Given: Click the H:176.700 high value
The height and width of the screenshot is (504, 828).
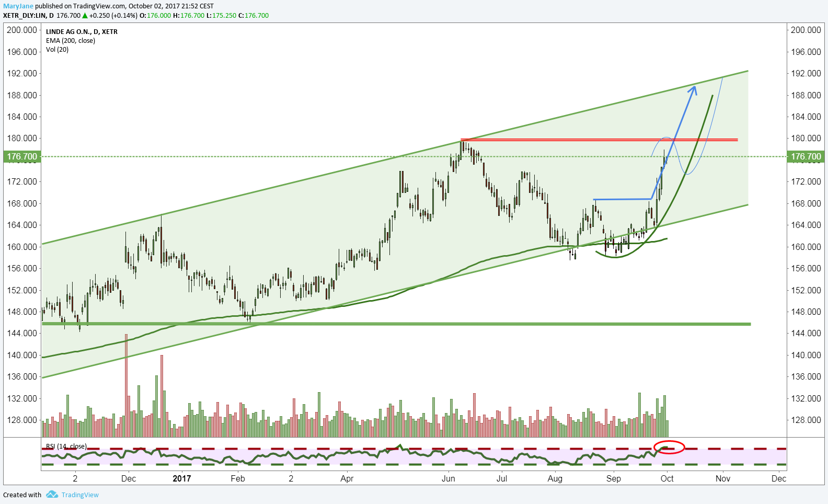Looking at the screenshot, I should [x=189, y=16].
